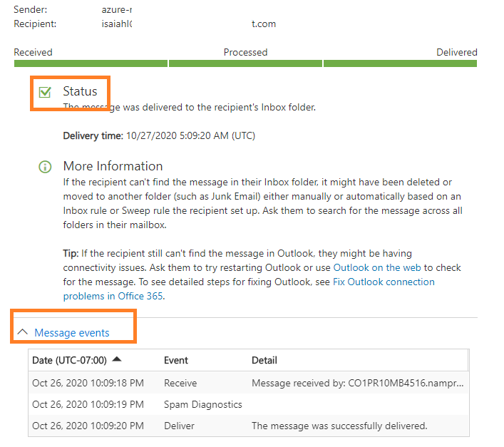Click Oct 26, 2020 10:09:20 PM date cell
This screenshot has width=504, height=447.
point(88,426)
